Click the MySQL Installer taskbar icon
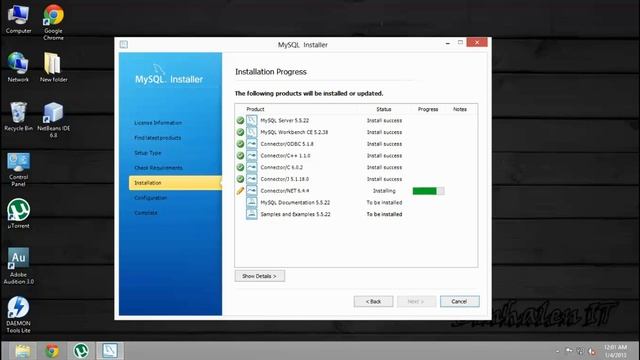 coord(110,351)
